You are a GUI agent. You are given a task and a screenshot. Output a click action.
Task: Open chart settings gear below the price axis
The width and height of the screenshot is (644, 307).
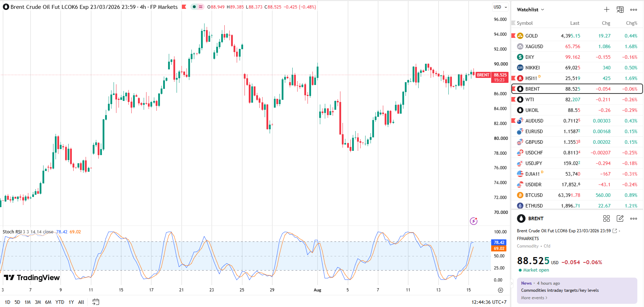click(500, 290)
